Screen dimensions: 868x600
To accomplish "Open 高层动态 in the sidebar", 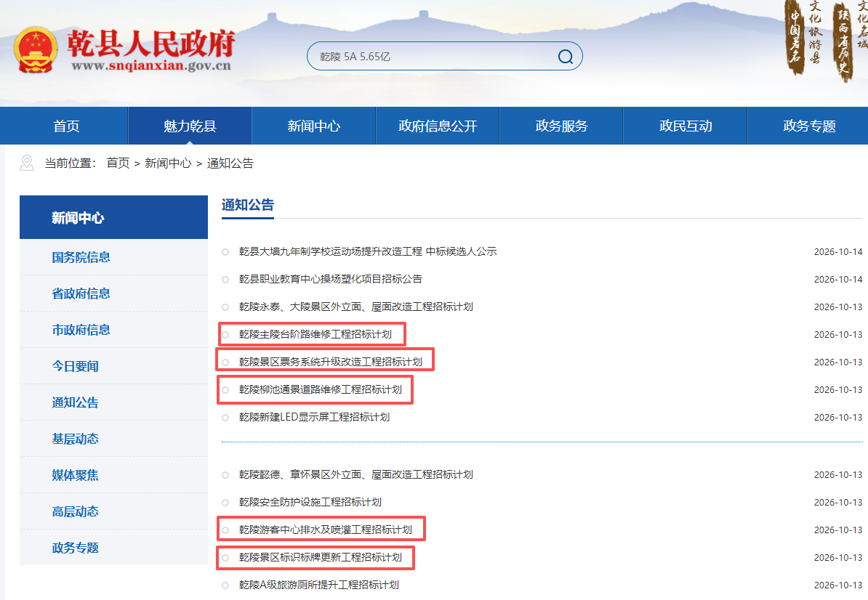I will pos(76,511).
